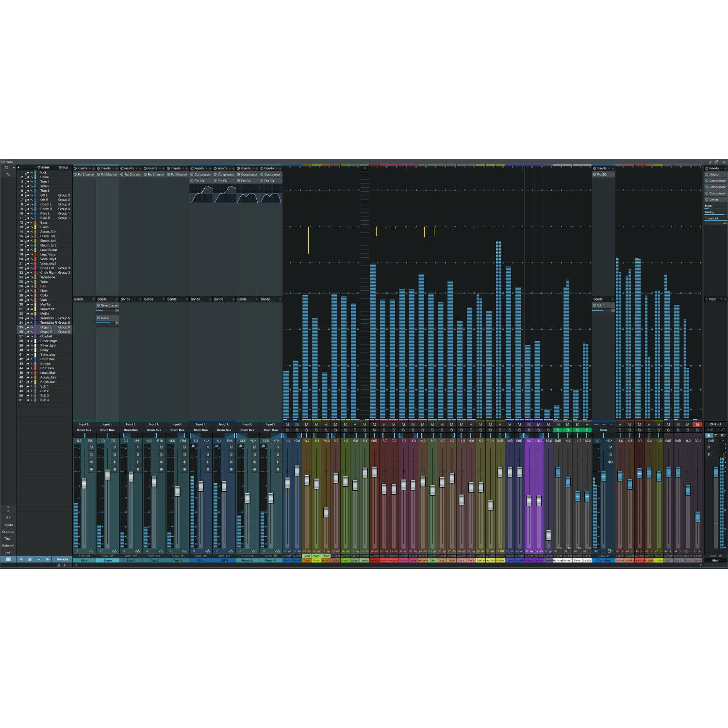Click the Remote button
Image resolution: width=728 pixels, height=728 pixels.
(x=62, y=559)
